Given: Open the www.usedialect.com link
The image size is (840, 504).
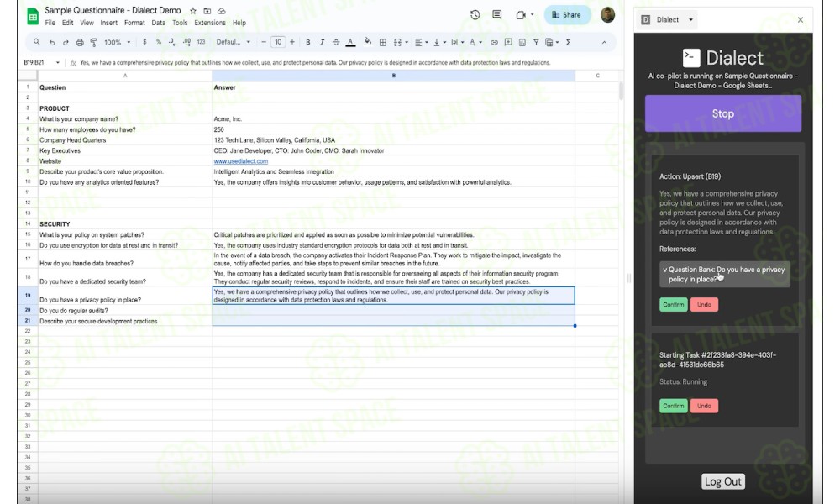Looking at the screenshot, I should [x=240, y=161].
